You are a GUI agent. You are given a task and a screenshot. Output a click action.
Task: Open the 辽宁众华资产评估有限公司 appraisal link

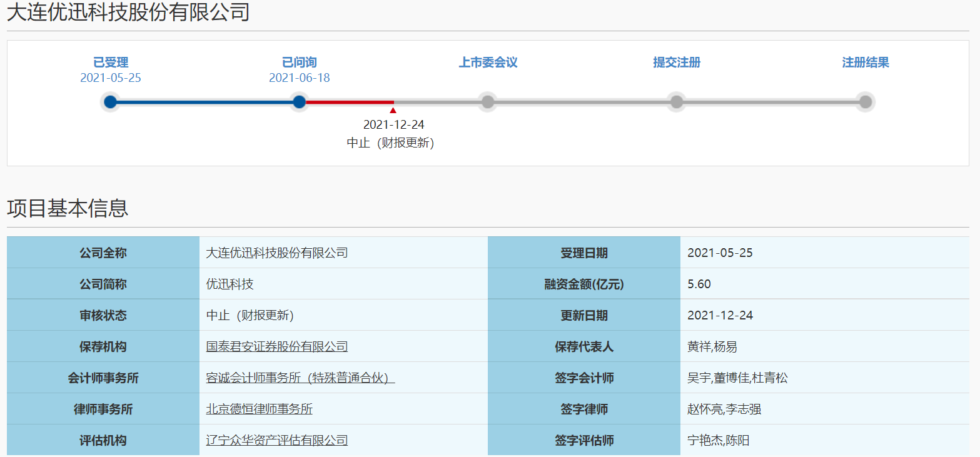pyautogui.click(x=277, y=440)
